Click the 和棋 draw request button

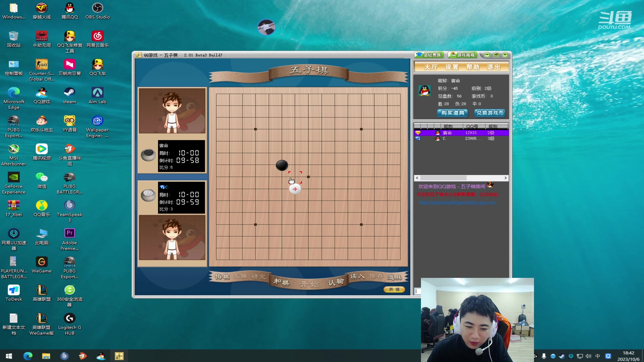(x=281, y=282)
